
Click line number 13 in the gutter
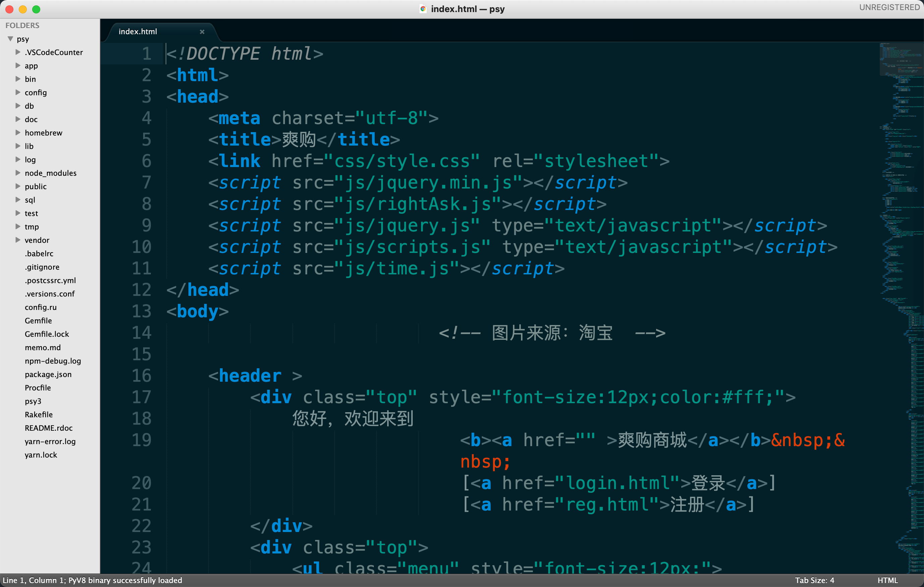141,311
